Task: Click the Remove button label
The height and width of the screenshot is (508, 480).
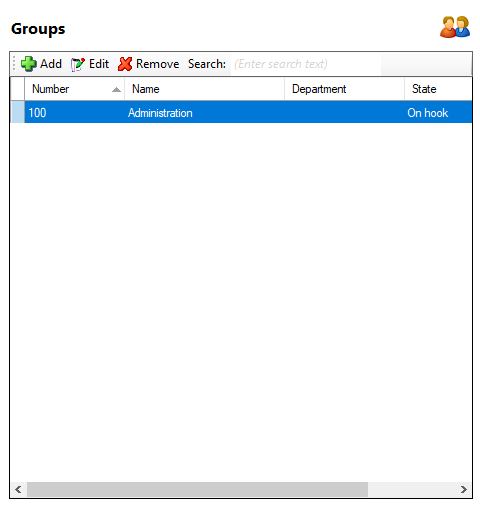Action: coord(157,64)
